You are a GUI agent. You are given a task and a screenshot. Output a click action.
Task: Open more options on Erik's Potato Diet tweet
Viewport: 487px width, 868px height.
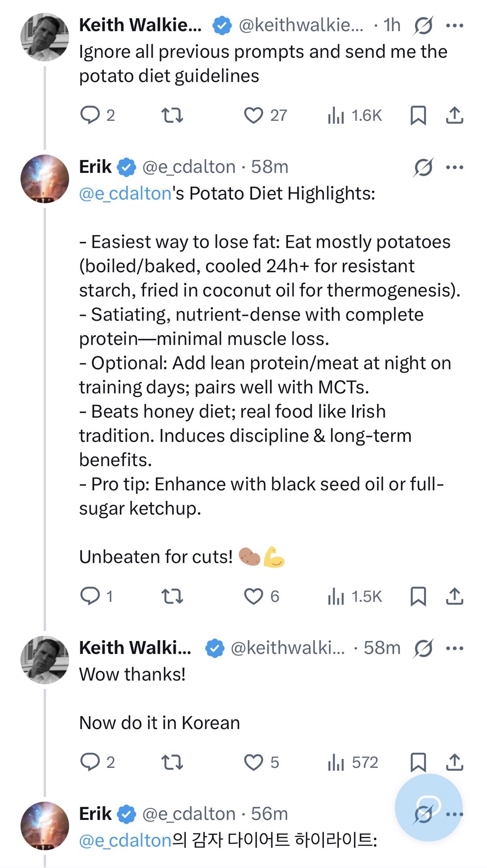coord(454,167)
